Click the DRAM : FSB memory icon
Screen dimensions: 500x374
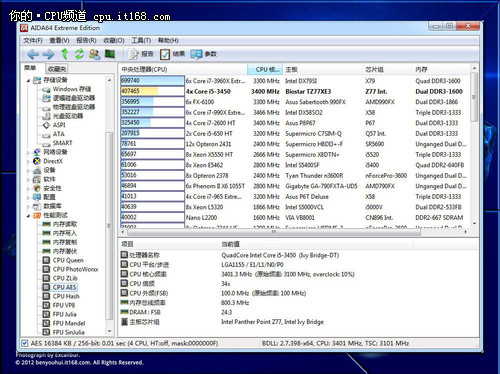click(x=124, y=312)
